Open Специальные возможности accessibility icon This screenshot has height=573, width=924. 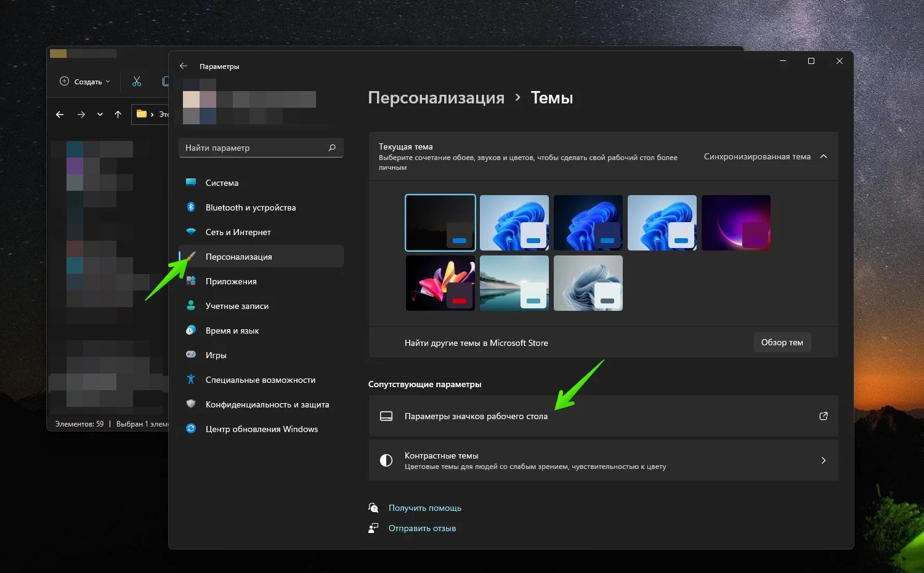(x=191, y=379)
